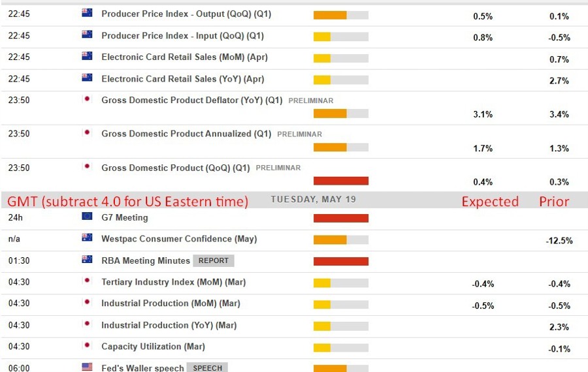Click REPORT tag on RBA Meeting Minutes
Image resolution: width=588 pixels, height=372 pixels.
[214, 261]
